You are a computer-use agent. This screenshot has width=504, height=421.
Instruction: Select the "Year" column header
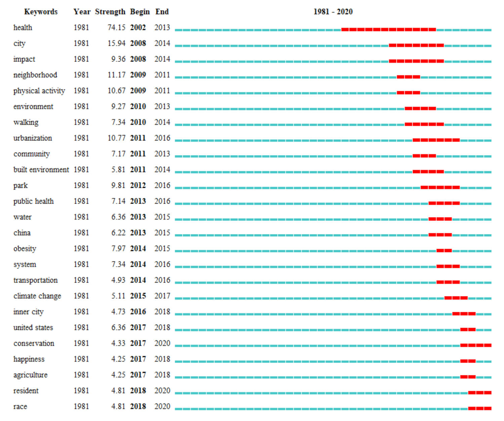(82, 12)
